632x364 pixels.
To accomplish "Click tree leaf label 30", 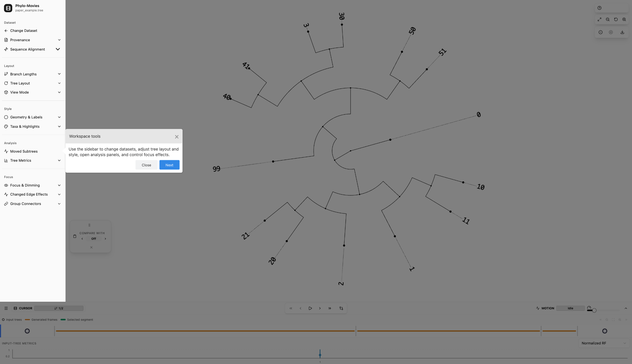I will tap(341, 16).
